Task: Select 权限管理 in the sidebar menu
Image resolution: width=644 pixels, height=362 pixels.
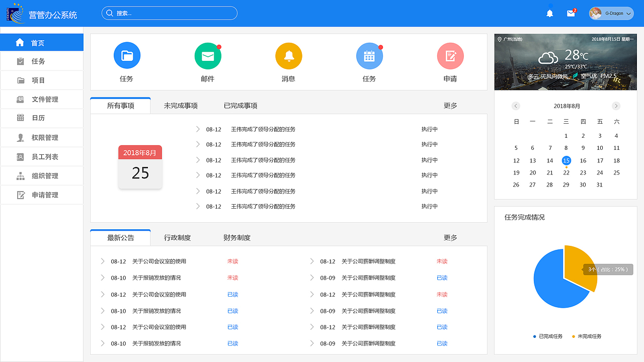Action: (41, 137)
